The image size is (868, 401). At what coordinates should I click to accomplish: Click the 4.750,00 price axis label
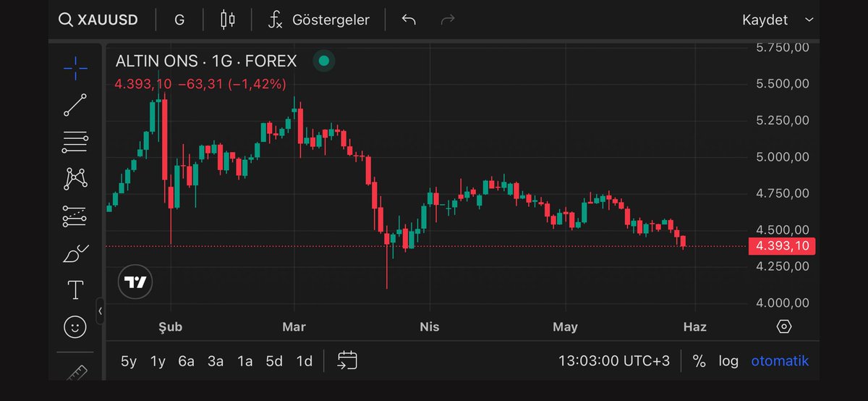783,193
